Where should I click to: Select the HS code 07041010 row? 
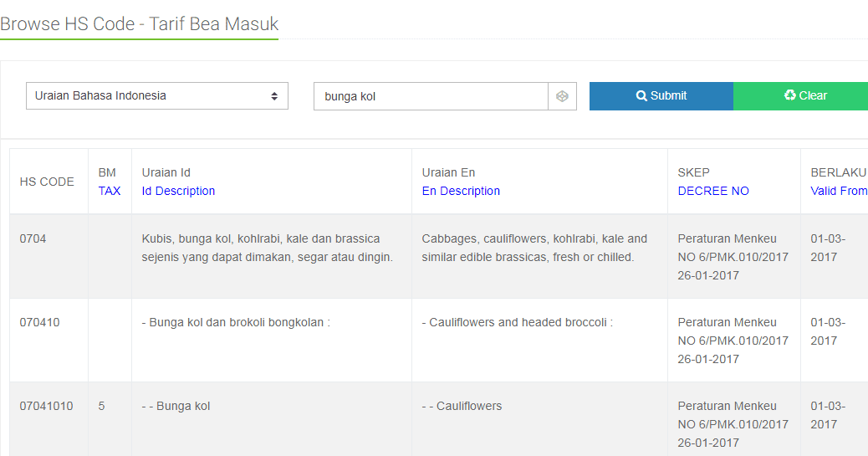pos(47,406)
